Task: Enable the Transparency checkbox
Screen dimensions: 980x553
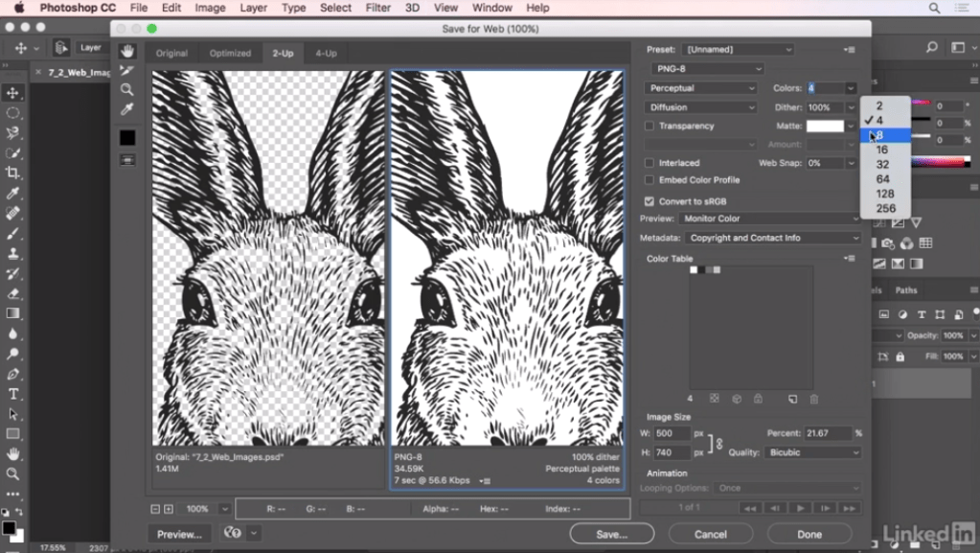Action: click(650, 126)
